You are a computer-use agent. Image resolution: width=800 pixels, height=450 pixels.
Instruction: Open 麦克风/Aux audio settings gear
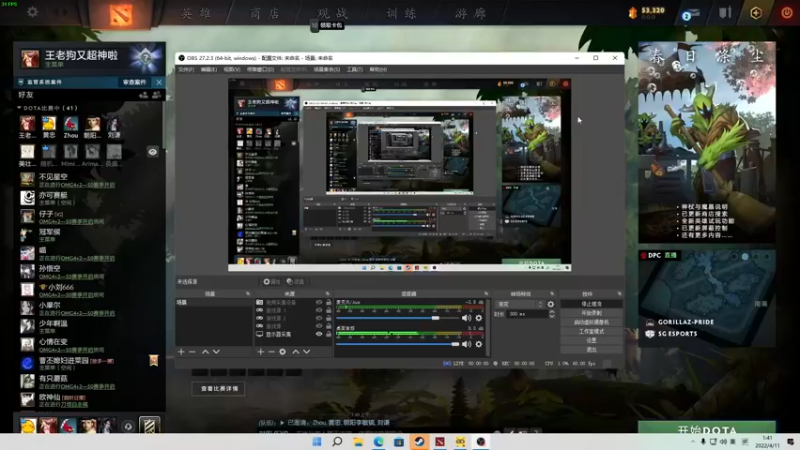[479, 318]
